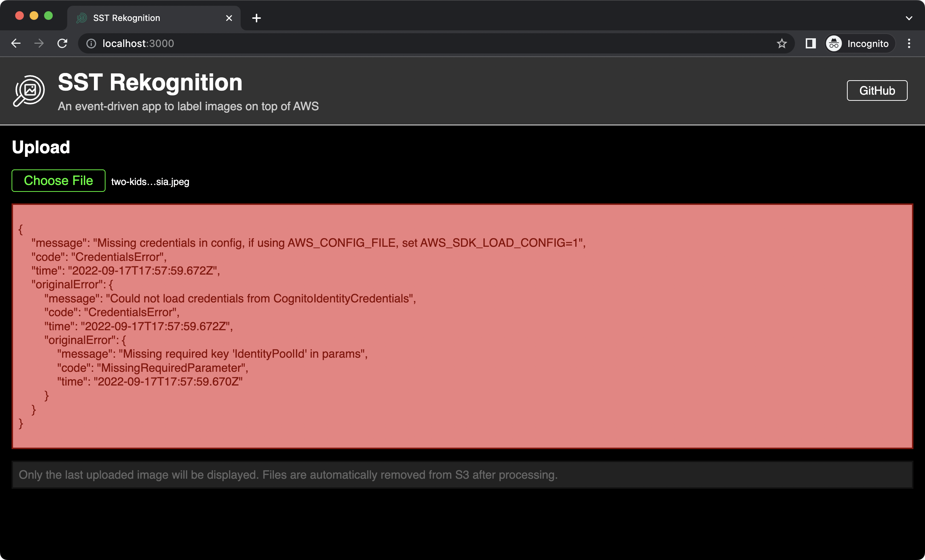925x560 pixels.
Task: Bookmark this page with the star icon
Action: tap(782, 44)
